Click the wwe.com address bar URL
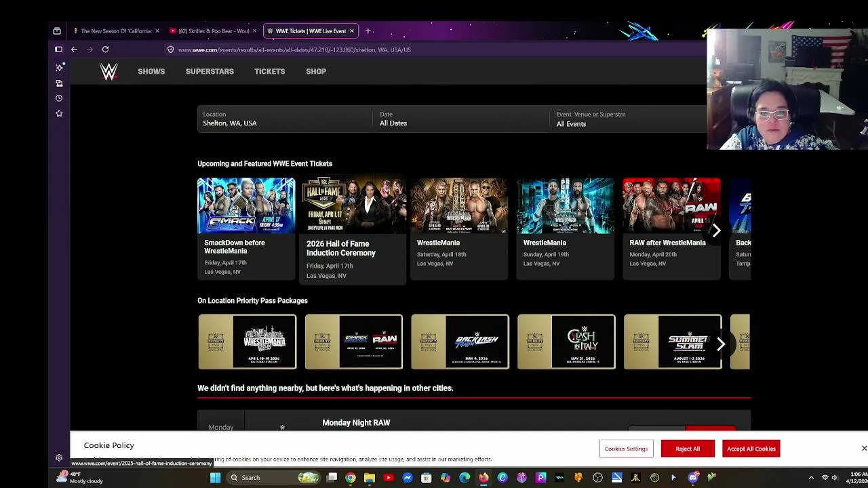Image resolution: width=868 pixels, height=488 pixels. [294, 49]
